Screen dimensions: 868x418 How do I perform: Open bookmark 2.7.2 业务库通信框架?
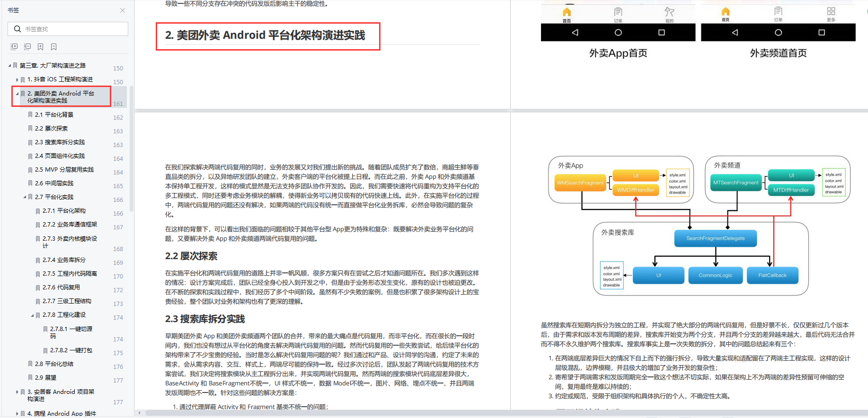(x=70, y=225)
